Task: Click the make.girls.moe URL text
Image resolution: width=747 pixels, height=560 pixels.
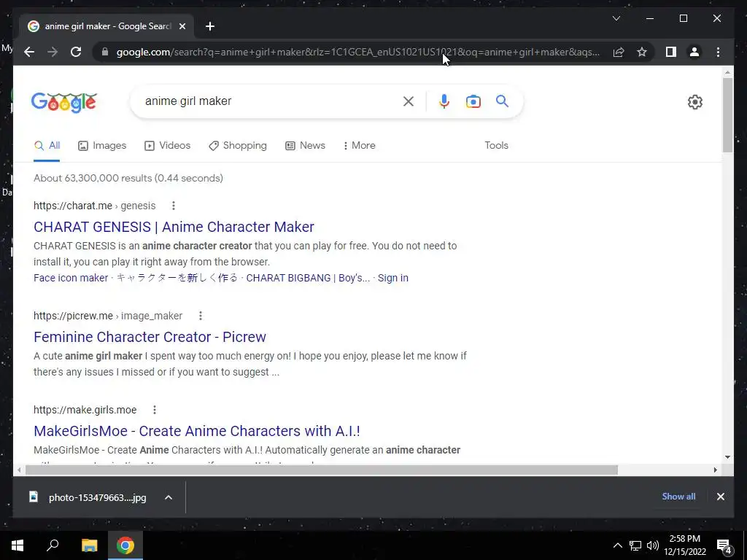Action: 85,410
